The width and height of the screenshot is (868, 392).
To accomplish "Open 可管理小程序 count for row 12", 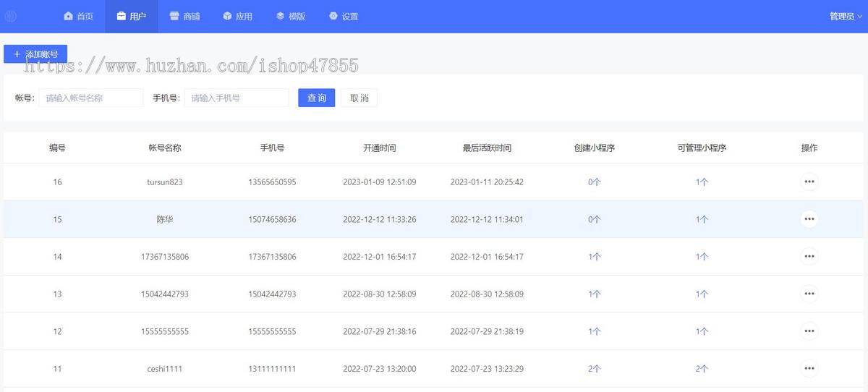I will [x=702, y=331].
